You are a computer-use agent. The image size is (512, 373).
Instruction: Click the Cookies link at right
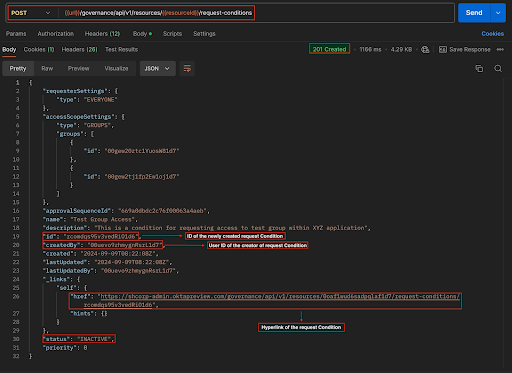pyautogui.click(x=492, y=34)
